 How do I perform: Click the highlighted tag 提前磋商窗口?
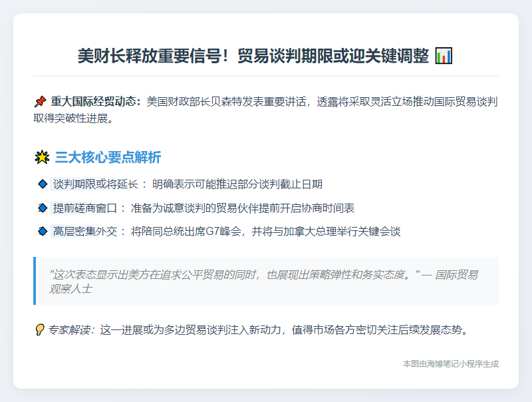click(x=85, y=208)
